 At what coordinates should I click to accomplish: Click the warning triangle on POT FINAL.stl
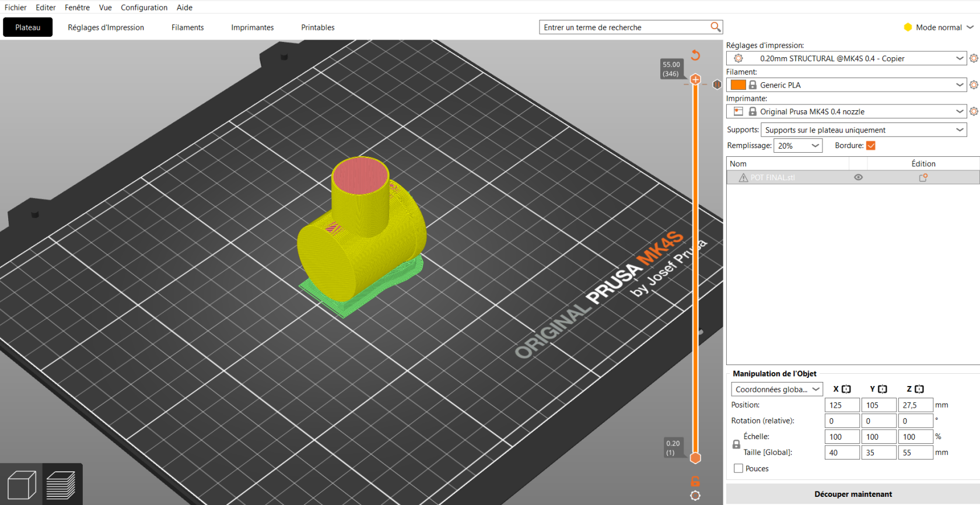pos(743,178)
